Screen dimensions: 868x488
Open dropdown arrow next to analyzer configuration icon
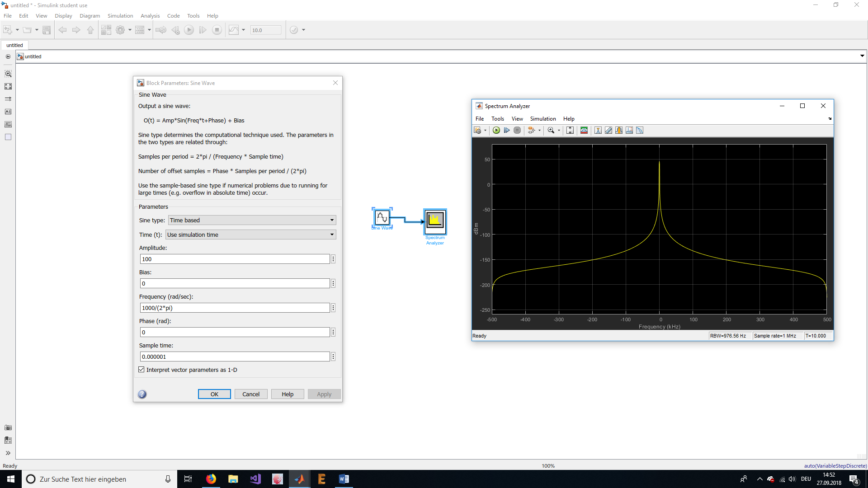click(485, 131)
